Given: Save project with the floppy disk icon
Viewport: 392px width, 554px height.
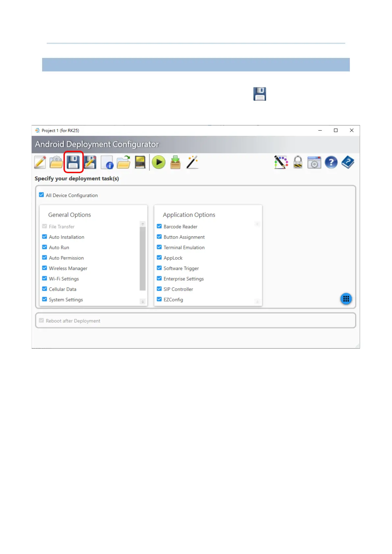Looking at the screenshot, I should point(73,162).
